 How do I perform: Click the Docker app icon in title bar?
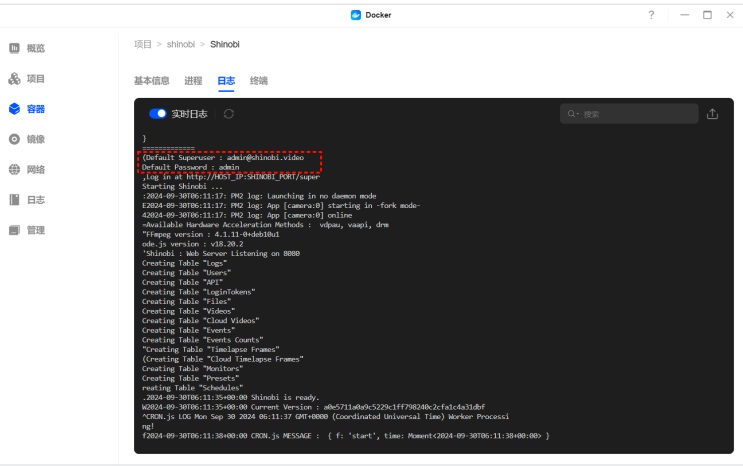point(355,15)
